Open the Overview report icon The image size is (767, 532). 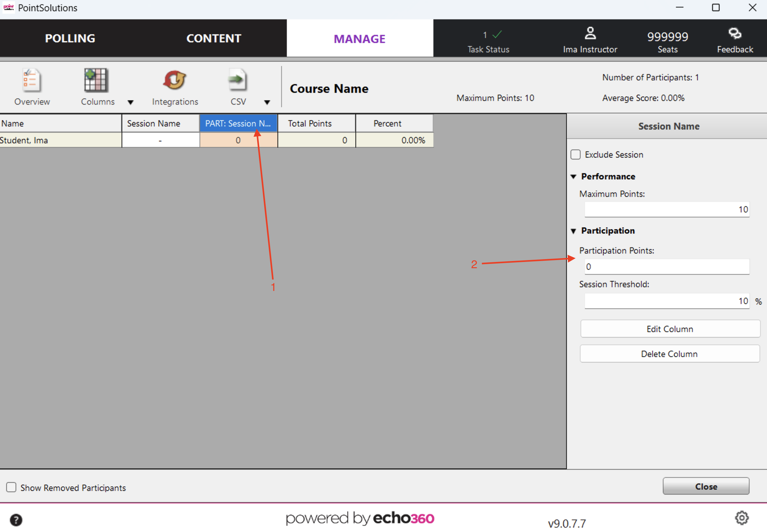pos(32,81)
